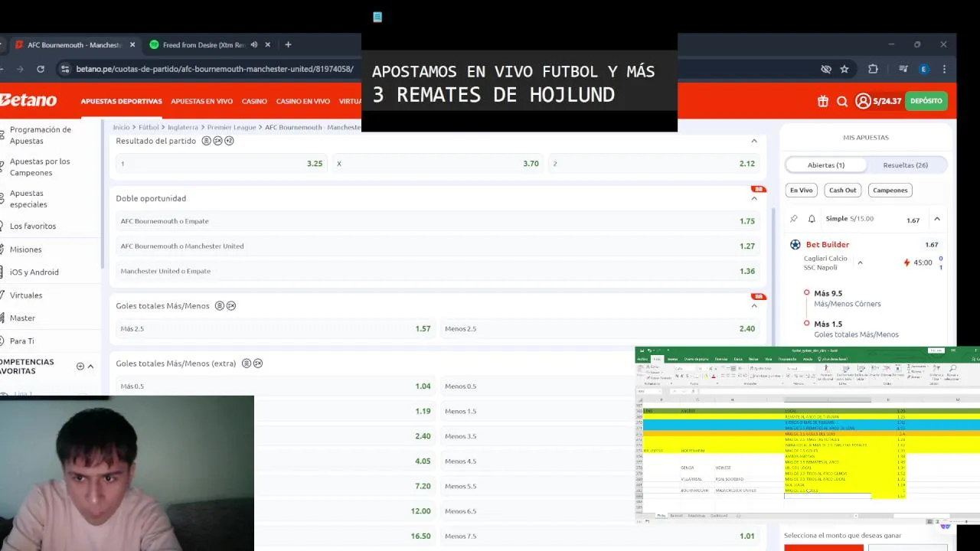The image size is (980, 551).
Task: Open the user account avatar icon
Action: click(863, 101)
